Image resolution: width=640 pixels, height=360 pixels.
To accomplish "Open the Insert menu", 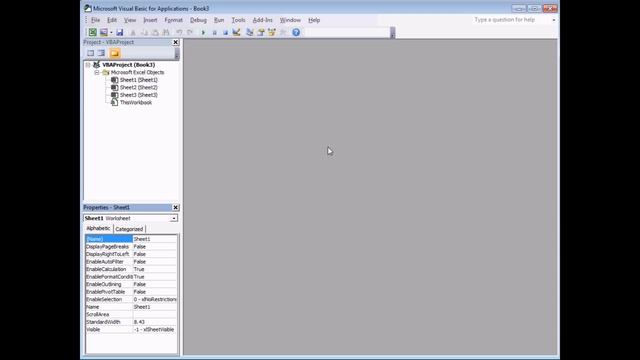I will pos(150,20).
